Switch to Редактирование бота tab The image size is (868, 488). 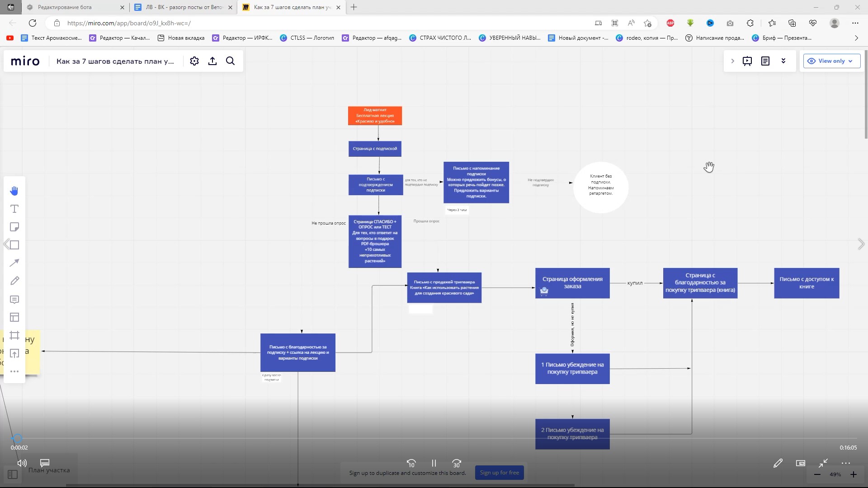pyautogui.click(x=76, y=7)
